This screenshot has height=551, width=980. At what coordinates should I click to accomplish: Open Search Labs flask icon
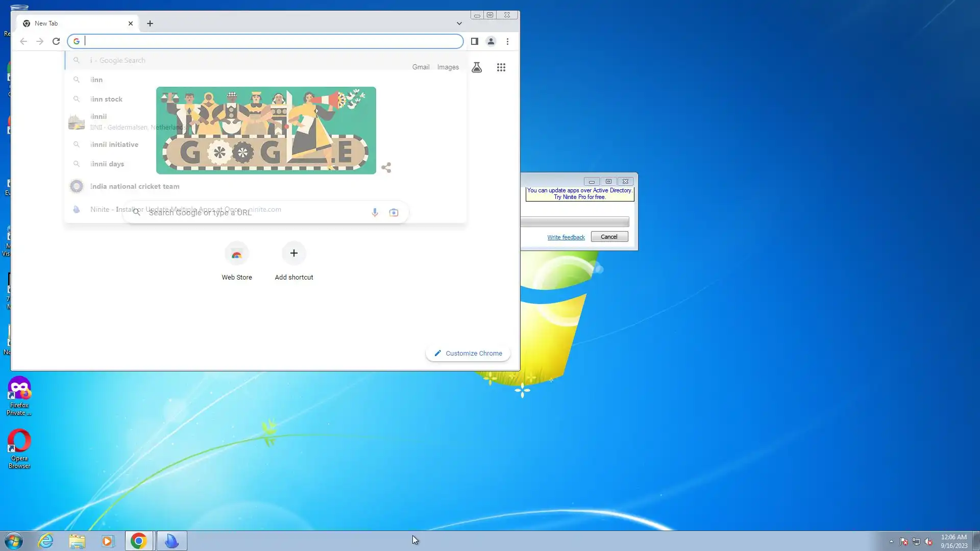[476, 67]
